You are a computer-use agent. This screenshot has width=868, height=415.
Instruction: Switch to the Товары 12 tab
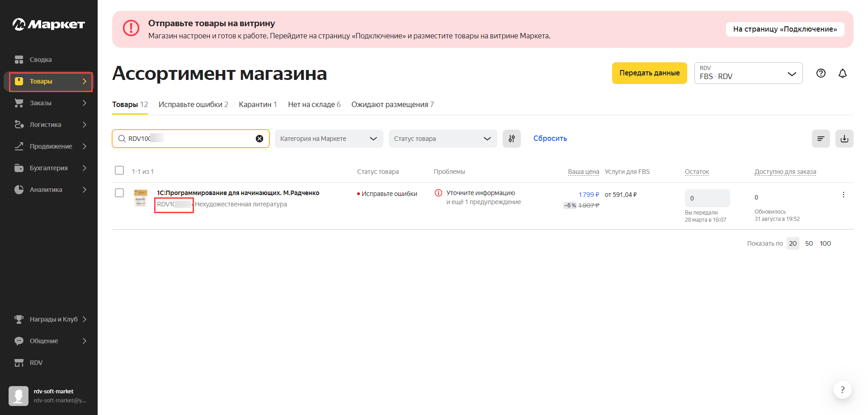pyautogui.click(x=130, y=104)
